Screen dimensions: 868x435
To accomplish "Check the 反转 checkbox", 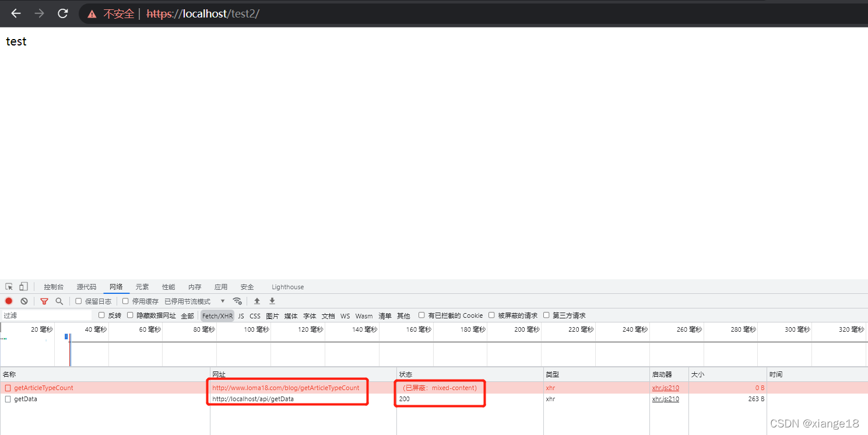I will tap(101, 315).
